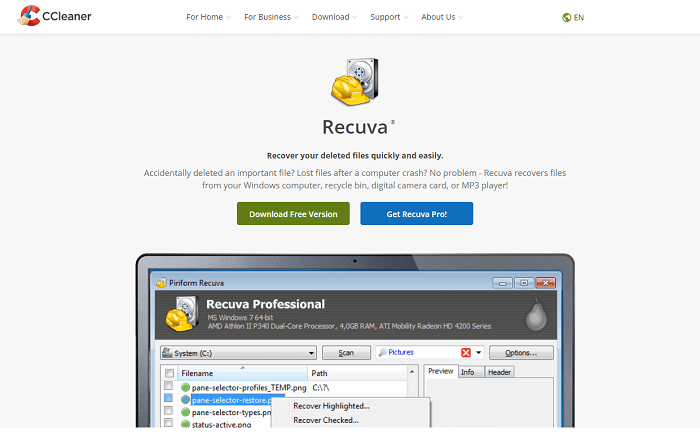700x441 pixels.
Task: Click Get Recuva Pro! button
Action: click(417, 214)
